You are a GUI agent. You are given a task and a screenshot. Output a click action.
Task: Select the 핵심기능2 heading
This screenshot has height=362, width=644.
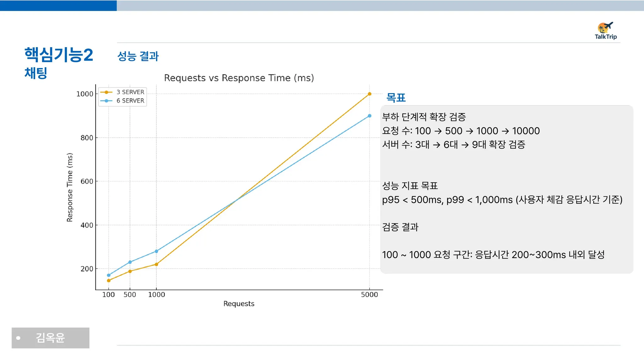pos(59,55)
